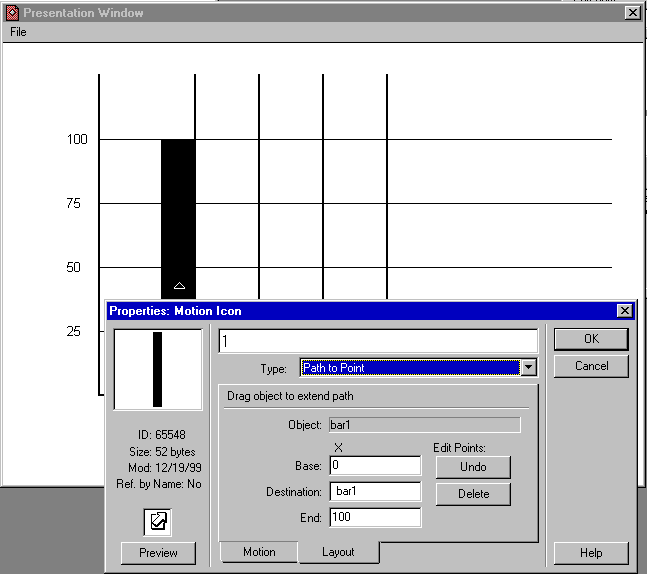647x574 pixels.
Task: Click the Cancel button
Action: coord(591,366)
